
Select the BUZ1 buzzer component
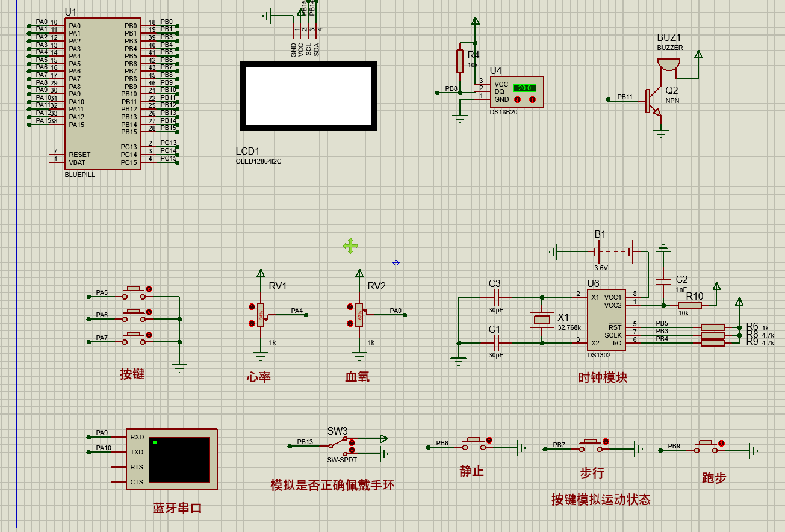pyautogui.click(x=668, y=64)
